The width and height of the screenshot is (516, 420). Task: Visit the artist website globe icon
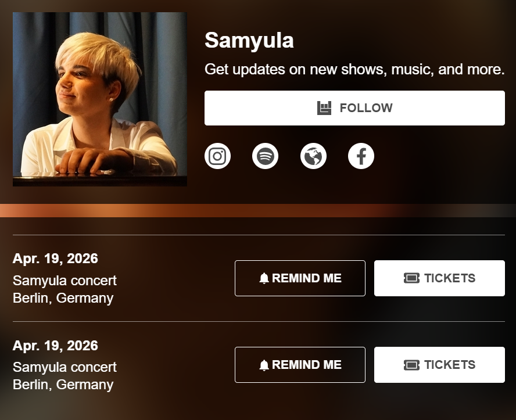(x=313, y=156)
